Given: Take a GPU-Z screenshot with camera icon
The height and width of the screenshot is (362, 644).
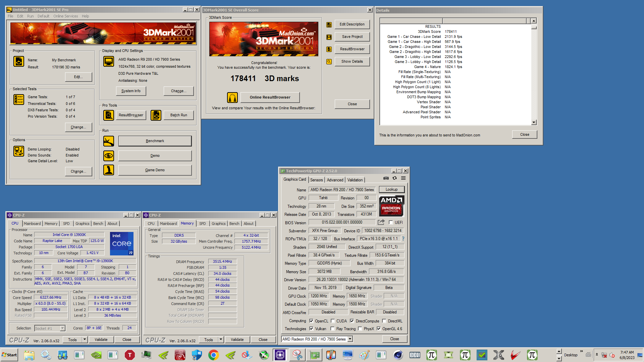Looking at the screenshot, I should tap(386, 178).
